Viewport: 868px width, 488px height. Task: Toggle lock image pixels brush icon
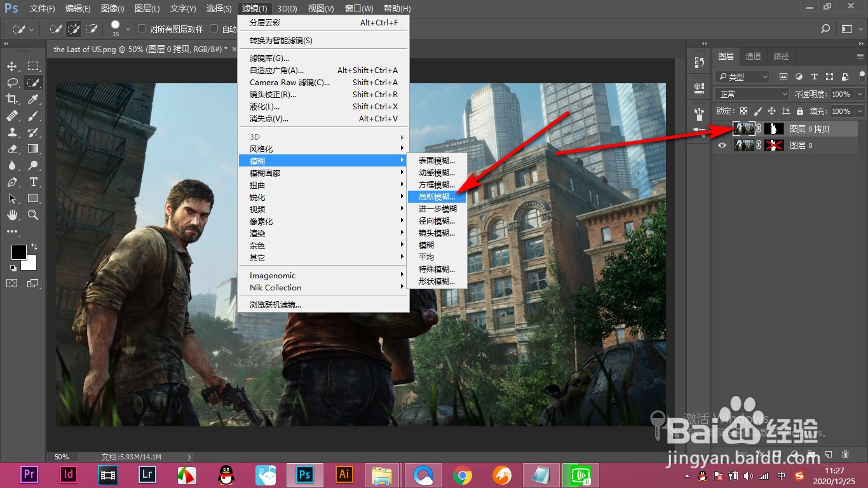[757, 111]
